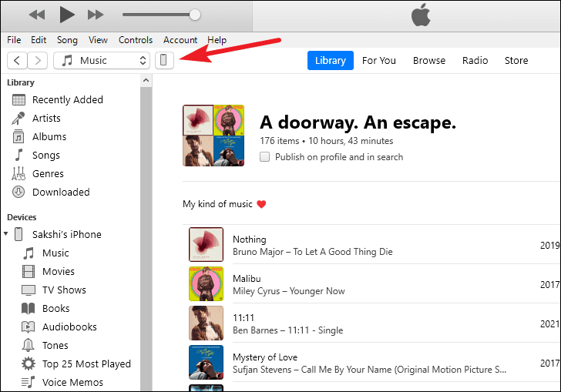Click the Audiobooks icon
Image resolution: width=561 pixels, height=392 pixels.
[x=29, y=327]
